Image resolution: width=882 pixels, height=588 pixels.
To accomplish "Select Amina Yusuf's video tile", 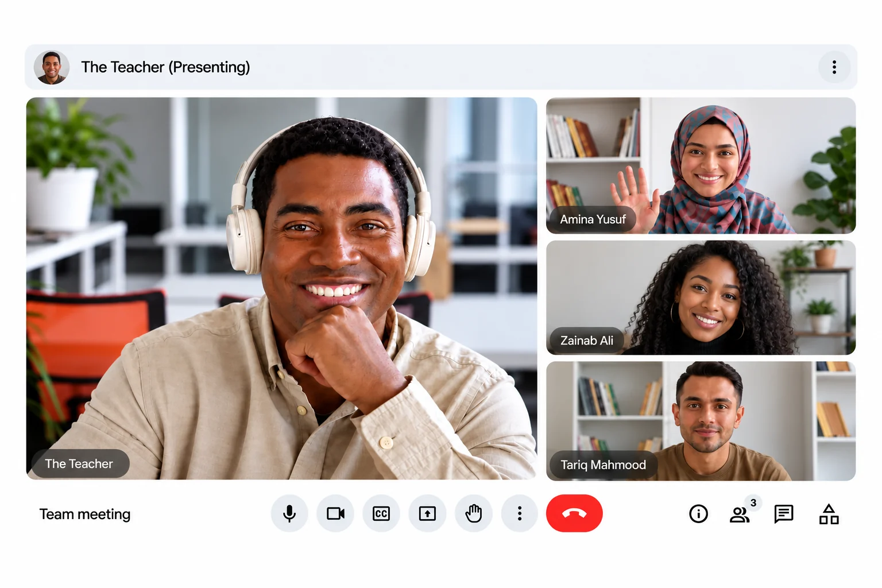I will point(701,165).
